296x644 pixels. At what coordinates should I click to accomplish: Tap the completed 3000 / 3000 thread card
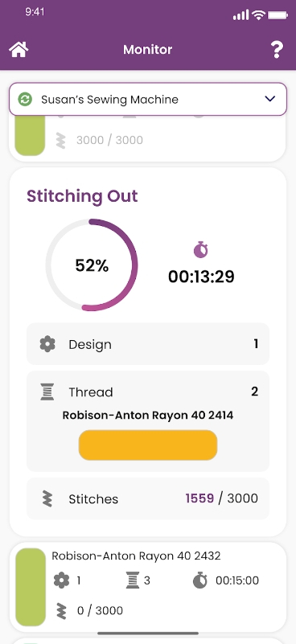click(147, 138)
